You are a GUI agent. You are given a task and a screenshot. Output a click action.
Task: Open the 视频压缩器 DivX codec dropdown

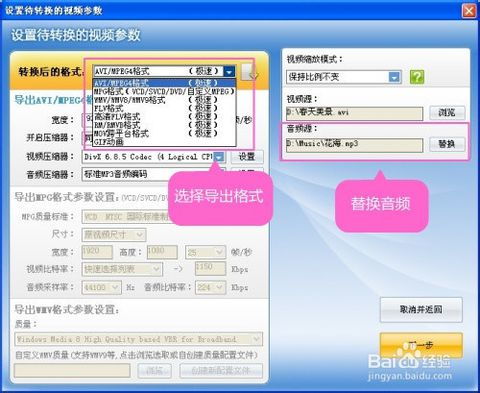219,156
